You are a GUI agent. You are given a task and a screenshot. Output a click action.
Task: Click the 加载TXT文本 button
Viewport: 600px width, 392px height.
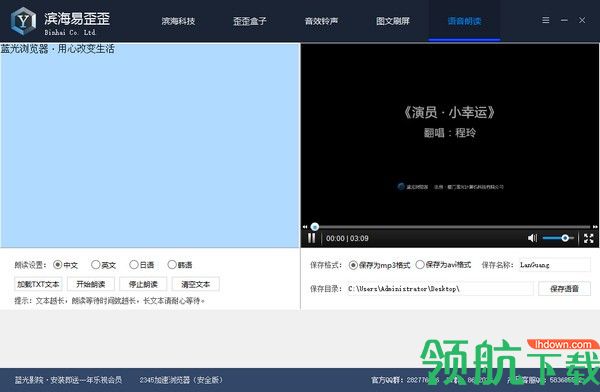tap(38, 284)
